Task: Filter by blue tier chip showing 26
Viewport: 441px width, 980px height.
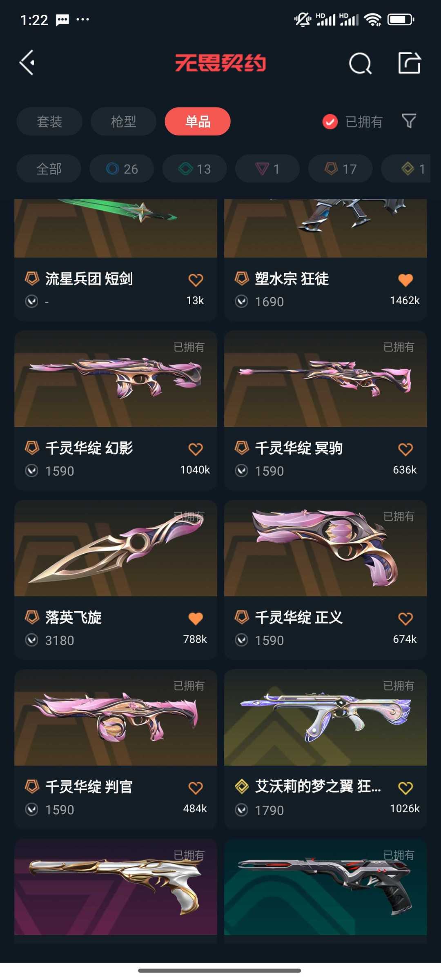Action: pos(122,169)
